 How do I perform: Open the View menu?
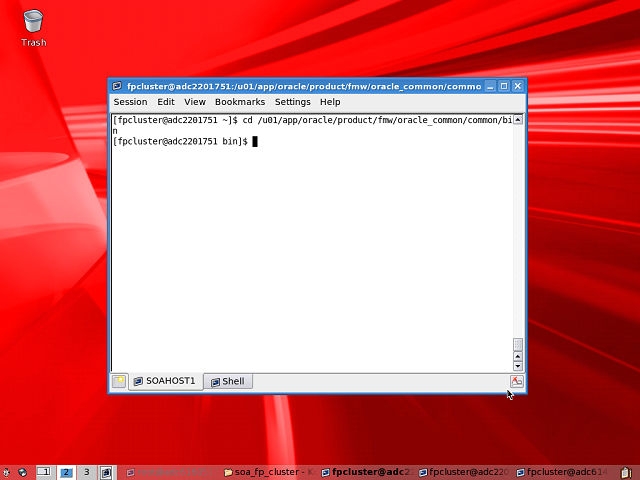195,102
